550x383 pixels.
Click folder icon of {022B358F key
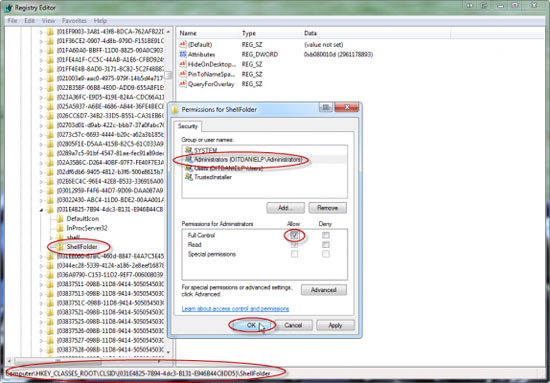[50, 88]
